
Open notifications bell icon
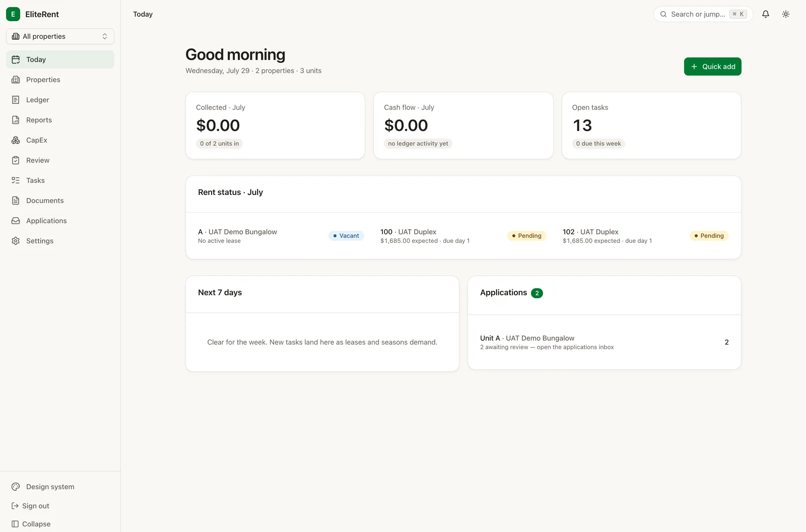[766, 14]
